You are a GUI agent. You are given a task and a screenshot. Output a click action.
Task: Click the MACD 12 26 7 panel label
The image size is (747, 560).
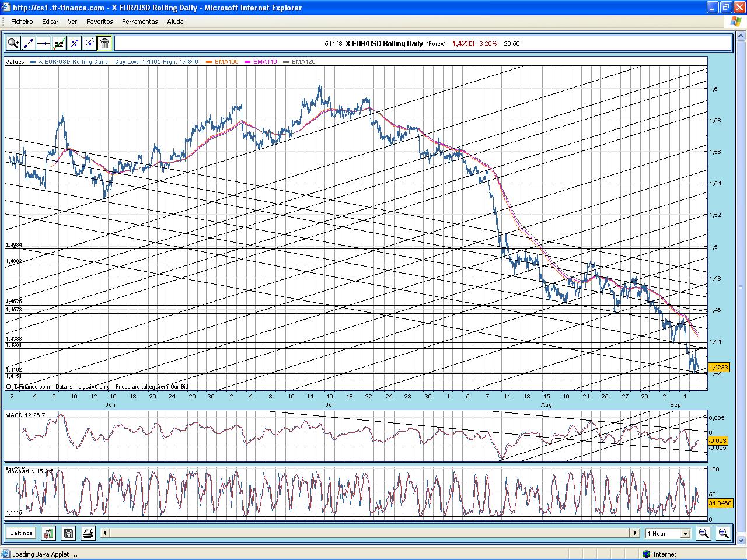pos(25,415)
